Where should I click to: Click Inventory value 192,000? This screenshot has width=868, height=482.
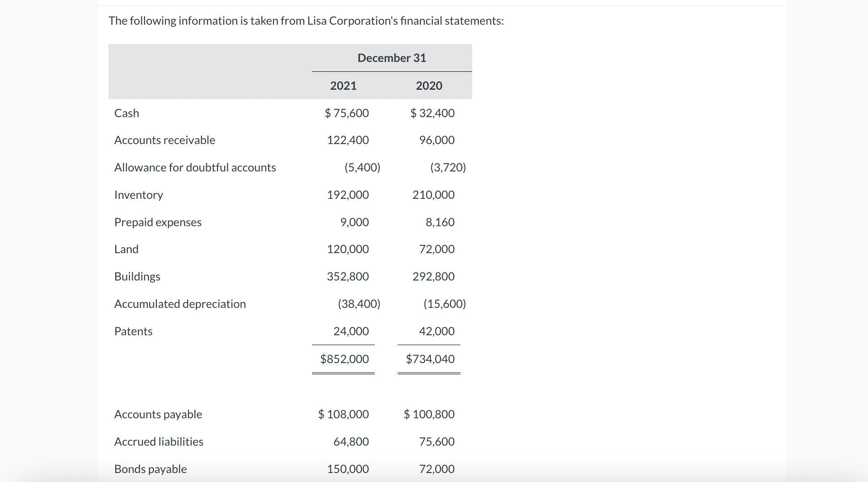(x=348, y=195)
